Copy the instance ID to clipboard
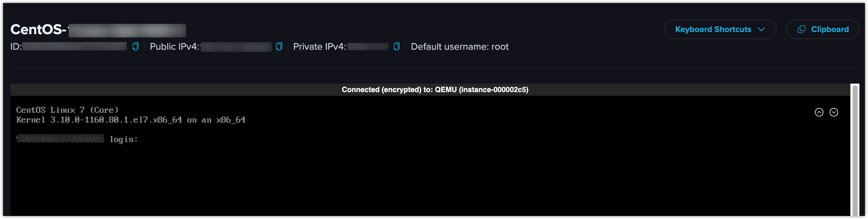 click(x=135, y=46)
